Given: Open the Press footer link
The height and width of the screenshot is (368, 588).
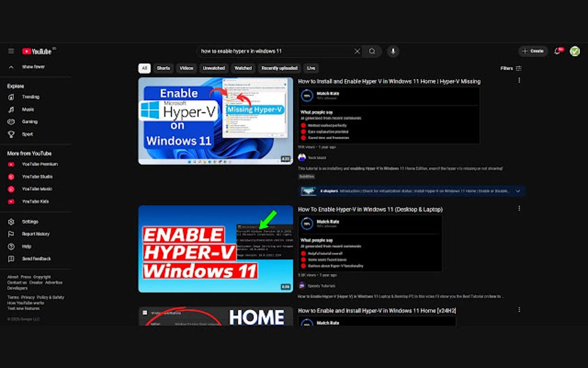Looking at the screenshot, I should click(26, 277).
